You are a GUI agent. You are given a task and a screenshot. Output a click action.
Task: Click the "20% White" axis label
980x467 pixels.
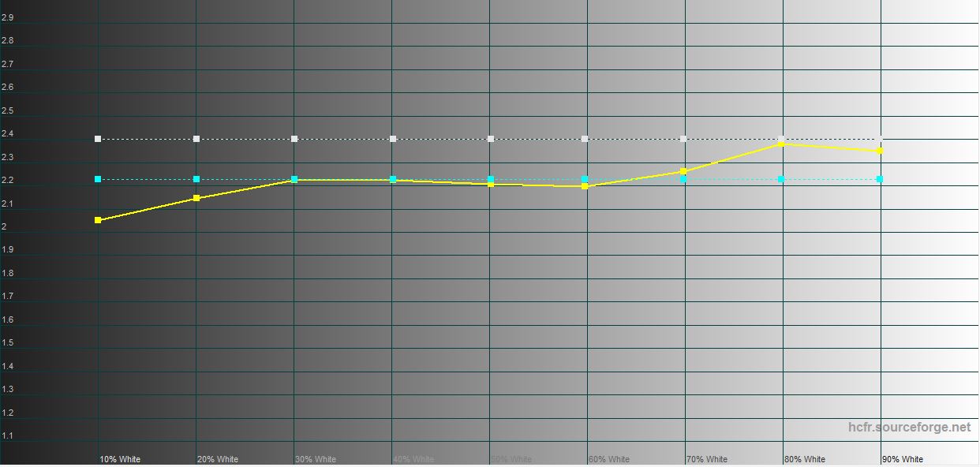pos(217,459)
